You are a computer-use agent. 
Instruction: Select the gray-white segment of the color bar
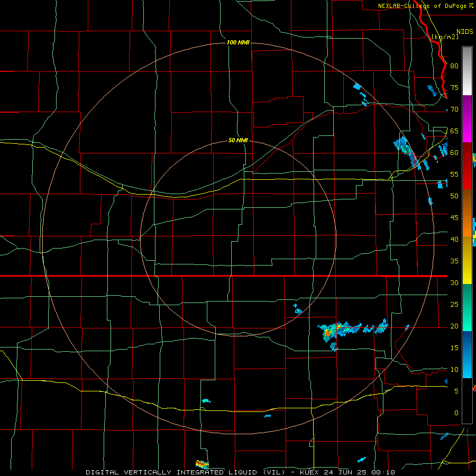point(467,71)
